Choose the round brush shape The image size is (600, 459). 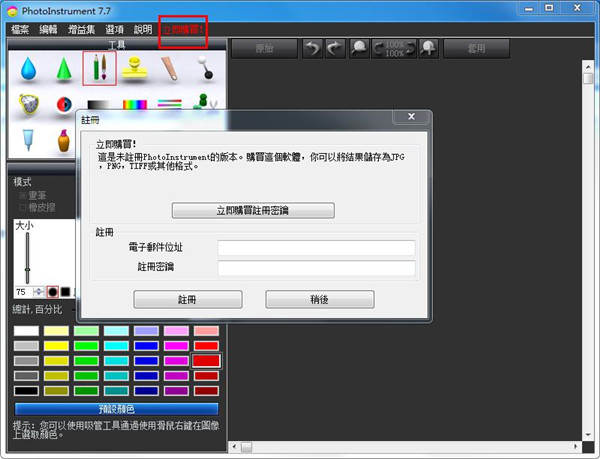52,292
